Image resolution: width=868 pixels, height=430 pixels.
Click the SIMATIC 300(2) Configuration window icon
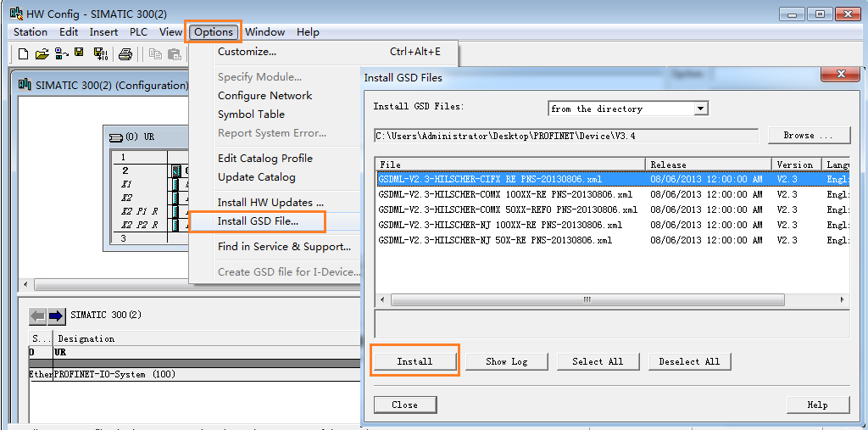coord(25,85)
